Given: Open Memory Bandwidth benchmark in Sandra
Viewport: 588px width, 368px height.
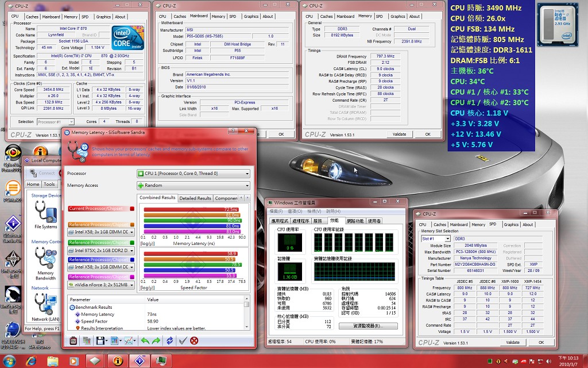Looking at the screenshot, I should (x=46, y=263).
